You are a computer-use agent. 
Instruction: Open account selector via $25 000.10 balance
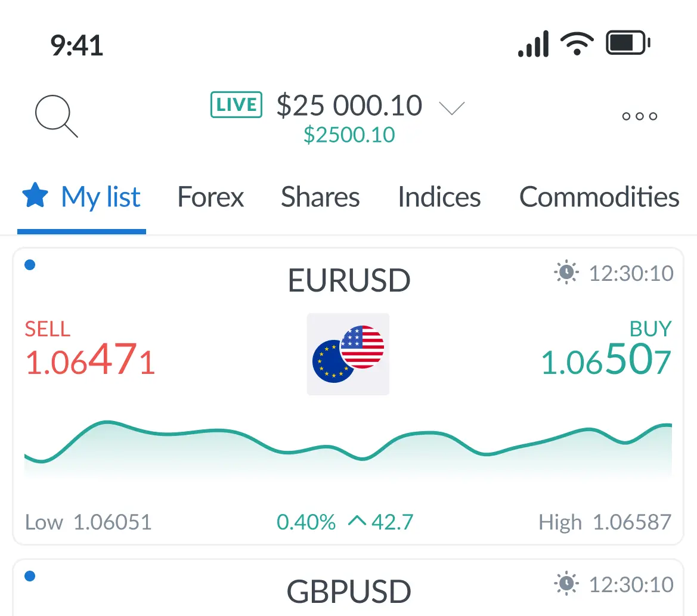tap(349, 106)
